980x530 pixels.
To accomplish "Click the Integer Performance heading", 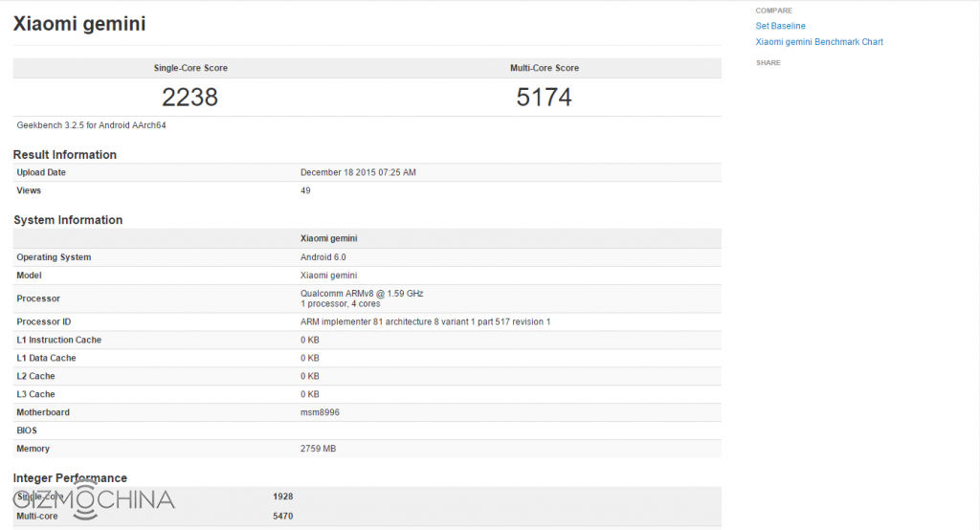I will (x=70, y=478).
